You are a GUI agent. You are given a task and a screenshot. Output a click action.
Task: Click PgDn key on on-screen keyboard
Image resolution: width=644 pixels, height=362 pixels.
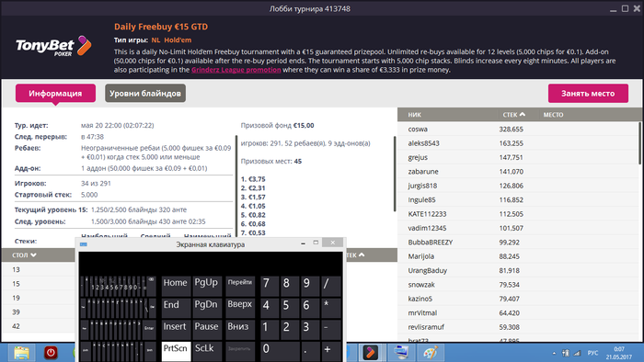click(x=206, y=308)
